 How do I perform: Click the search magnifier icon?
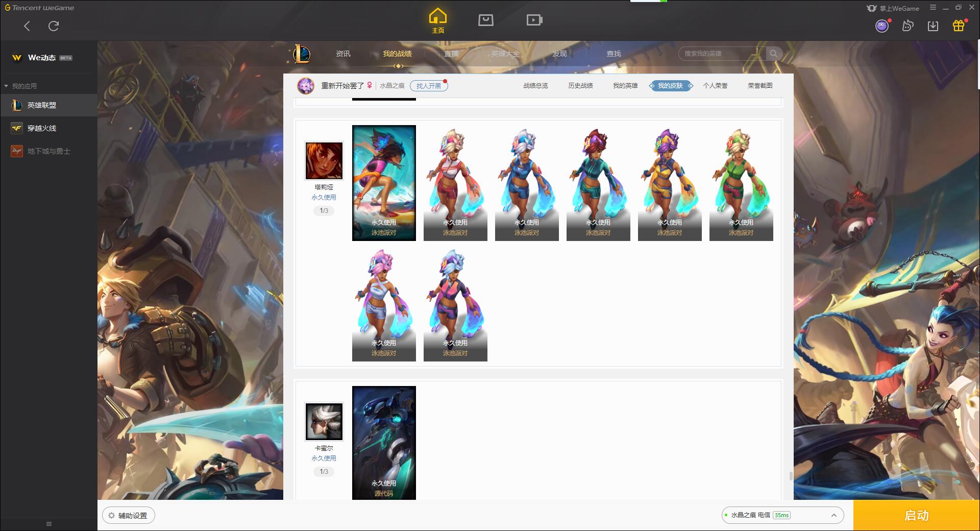pos(774,54)
